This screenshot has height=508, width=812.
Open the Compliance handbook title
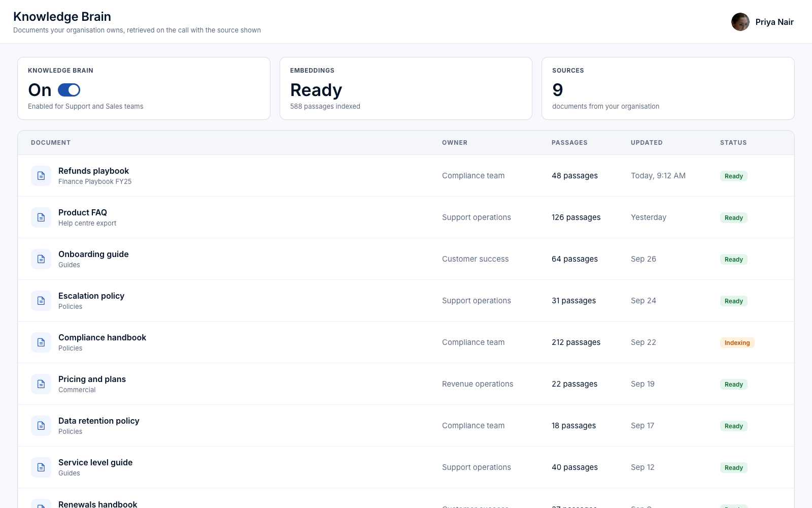[102, 337]
